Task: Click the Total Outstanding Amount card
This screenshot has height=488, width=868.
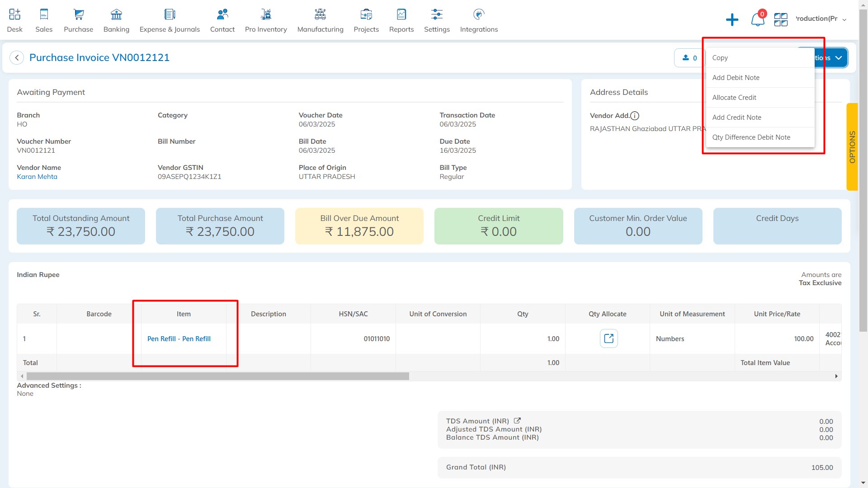Action: click(81, 226)
